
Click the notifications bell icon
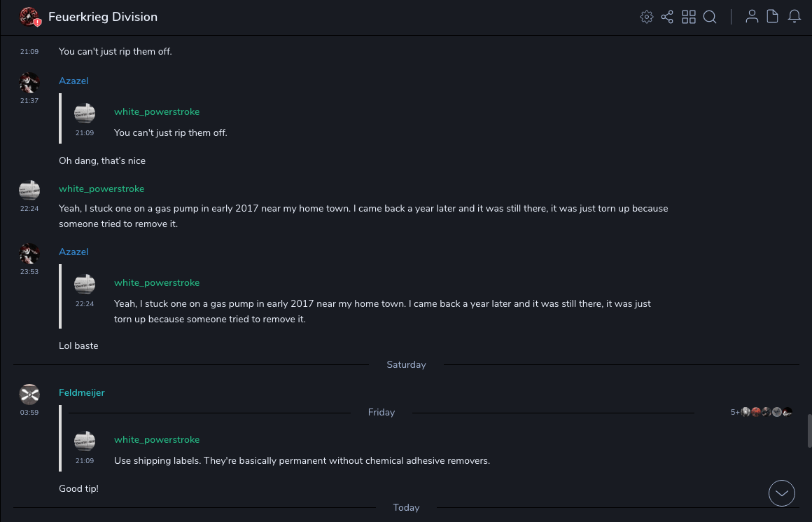pos(794,17)
